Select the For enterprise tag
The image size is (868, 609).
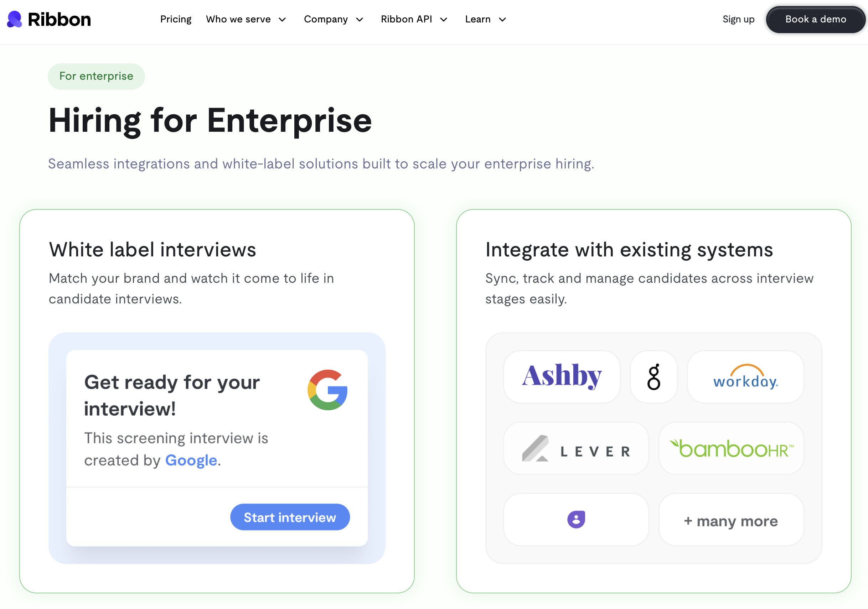pyautogui.click(x=96, y=76)
